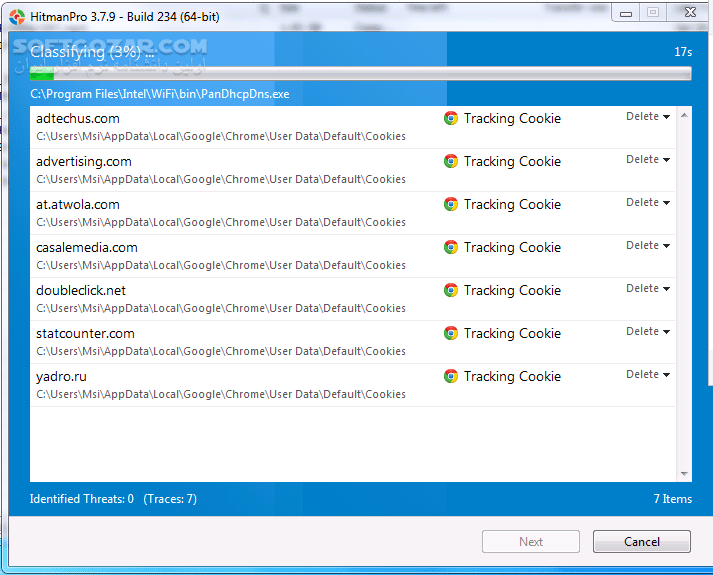The height and width of the screenshot is (575, 713).
Task: Click scrollbar down arrow in results list
Action: click(685, 474)
